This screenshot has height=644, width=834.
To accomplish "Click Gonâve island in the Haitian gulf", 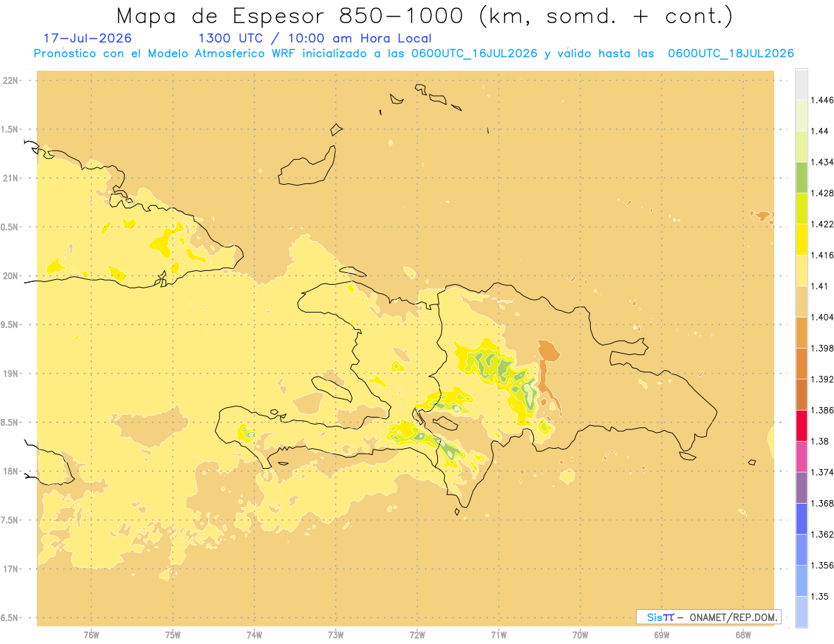I will pyautogui.click(x=332, y=388).
